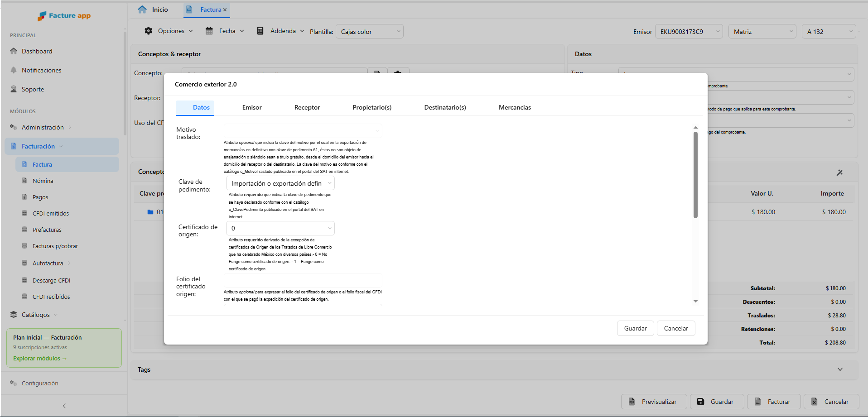The height and width of the screenshot is (417, 868).
Task: Click the dialog vertical scrollbar thumb
Action: pyautogui.click(x=695, y=175)
